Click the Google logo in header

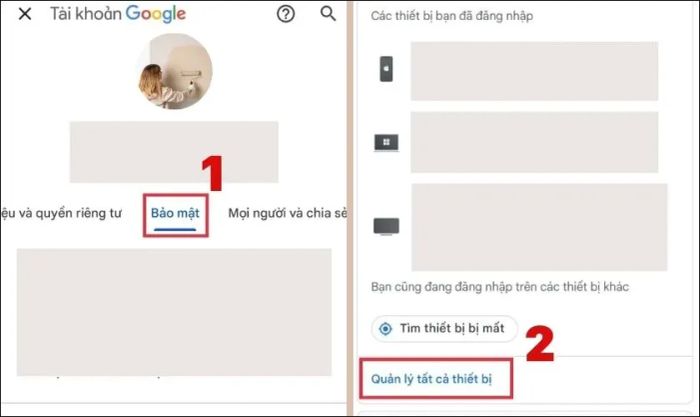[156, 14]
